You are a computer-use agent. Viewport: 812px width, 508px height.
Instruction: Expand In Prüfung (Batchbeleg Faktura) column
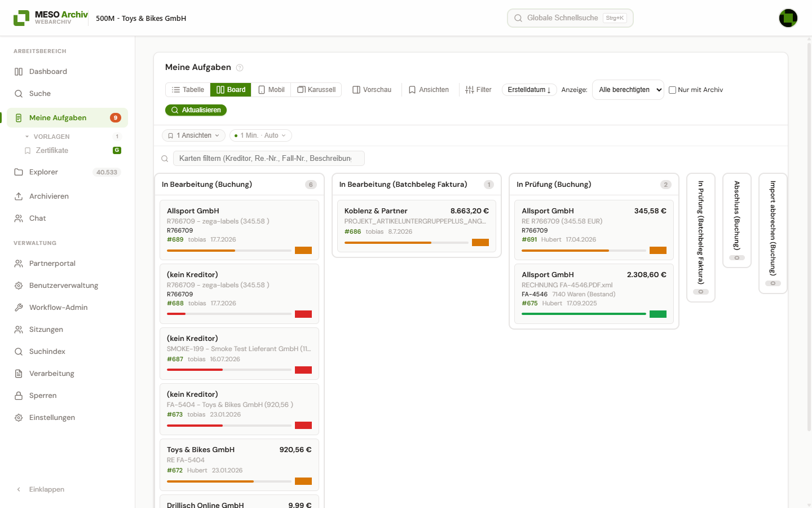701,237
